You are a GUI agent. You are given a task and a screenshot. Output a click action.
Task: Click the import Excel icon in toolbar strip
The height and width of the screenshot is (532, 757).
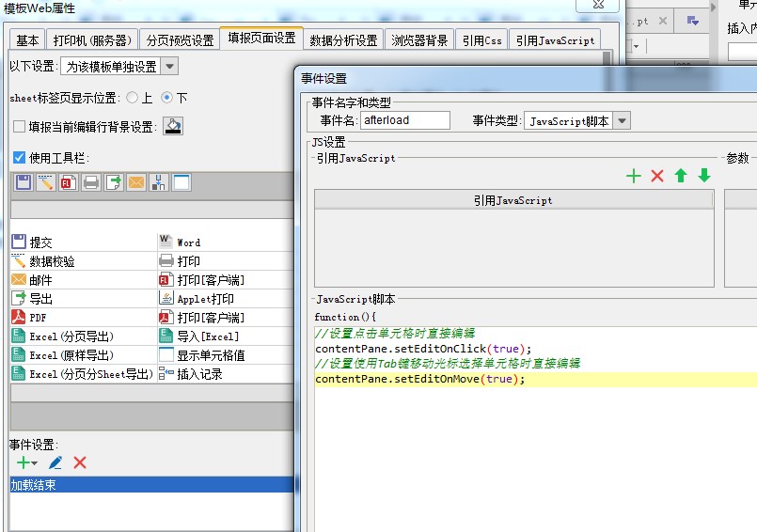(x=158, y=182)
